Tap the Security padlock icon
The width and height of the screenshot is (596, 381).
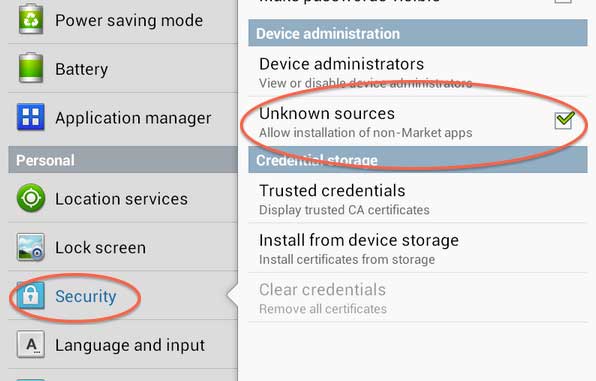point(31,295)
